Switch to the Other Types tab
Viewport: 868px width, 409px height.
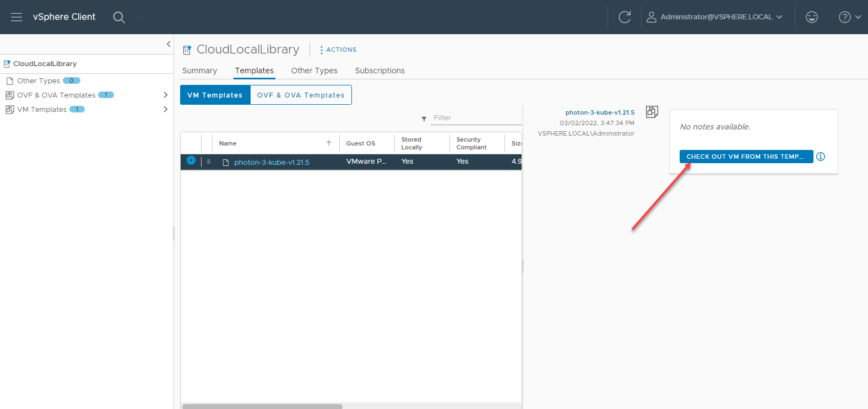coord(314,71)
